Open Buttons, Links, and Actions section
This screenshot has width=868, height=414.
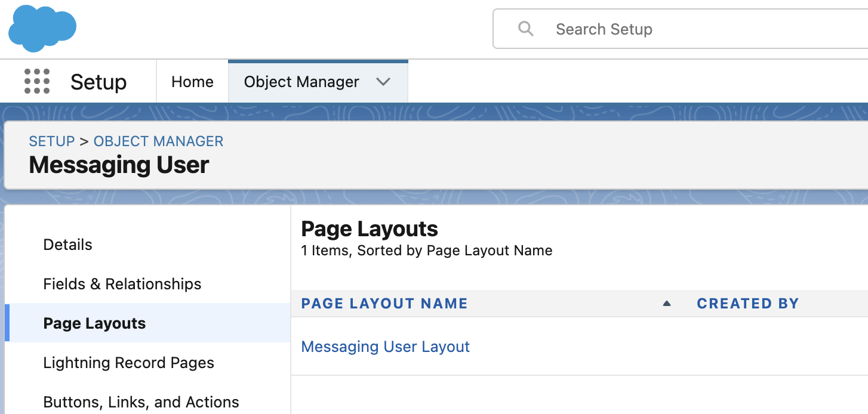click(x=141, y=402)
